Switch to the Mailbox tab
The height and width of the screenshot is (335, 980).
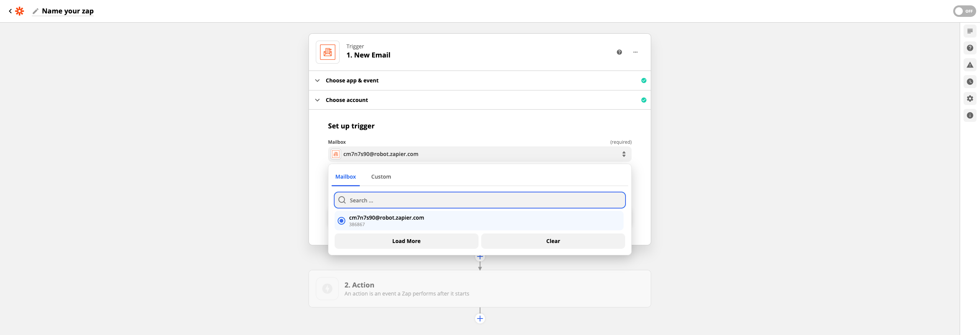point(345,177)
